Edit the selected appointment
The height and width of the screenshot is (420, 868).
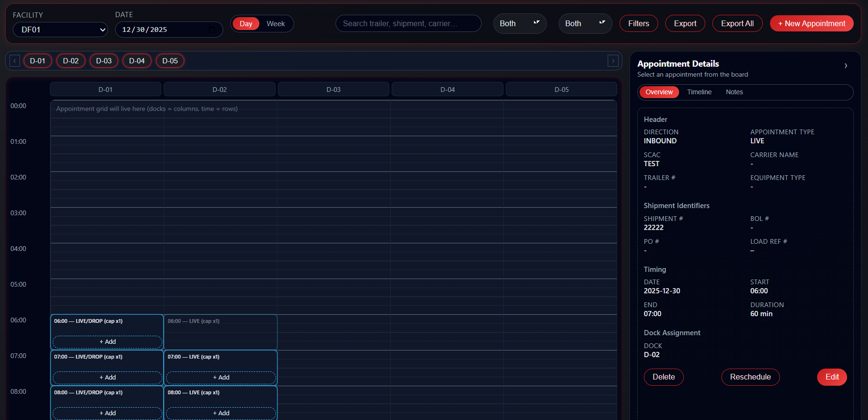click(832, 377)
